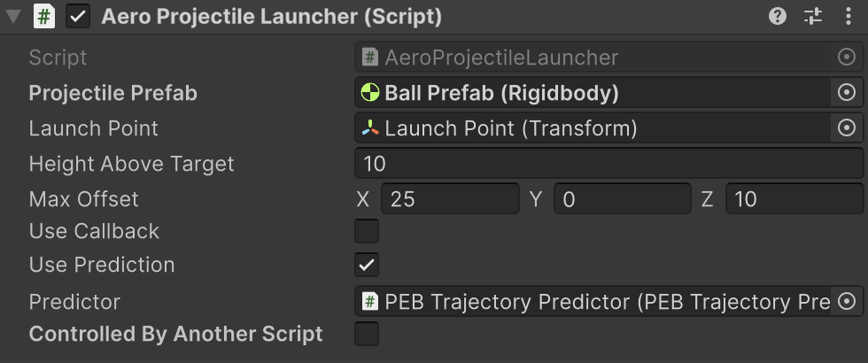Click the Max Offset Z value field

click(x=794, y=199)
